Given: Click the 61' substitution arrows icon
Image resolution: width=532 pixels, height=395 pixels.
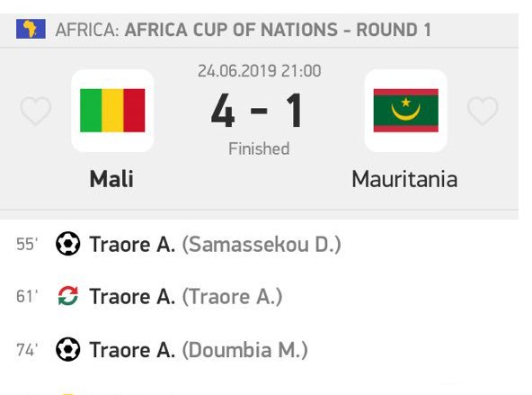Looking at the screenshot, I should [68, 296].
